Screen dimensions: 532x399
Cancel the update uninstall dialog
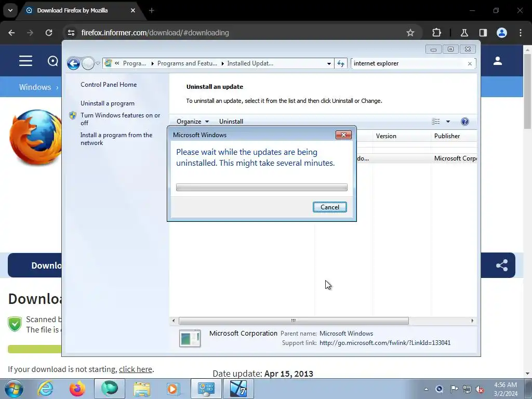point(329,207)
